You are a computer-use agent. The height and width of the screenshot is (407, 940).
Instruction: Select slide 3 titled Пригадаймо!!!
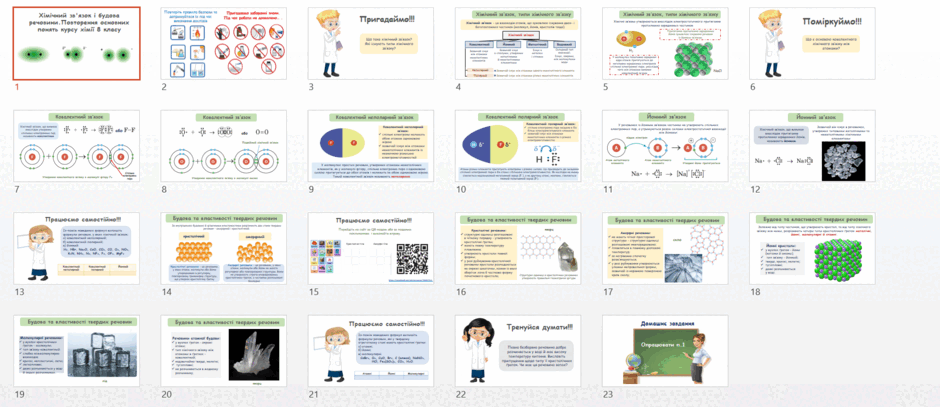coord(370,43)
